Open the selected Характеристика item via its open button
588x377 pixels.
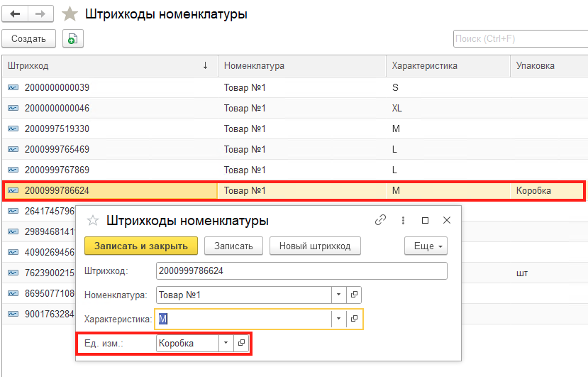coord(354,319)
